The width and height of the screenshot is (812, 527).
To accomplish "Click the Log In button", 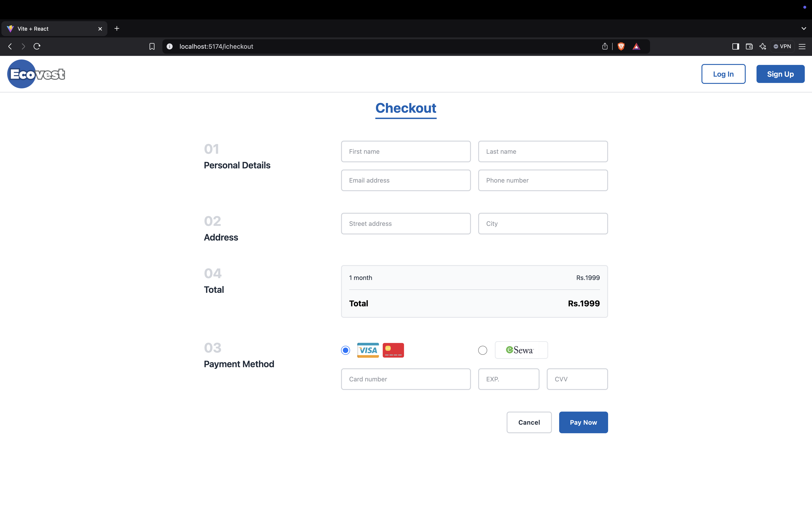I will point(723,74).
